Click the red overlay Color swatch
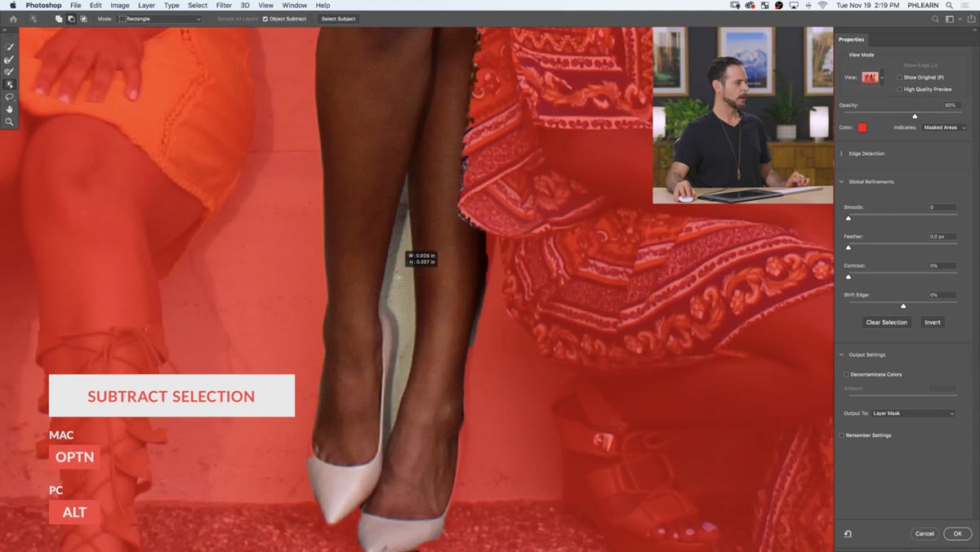 [x=862, y=127]
